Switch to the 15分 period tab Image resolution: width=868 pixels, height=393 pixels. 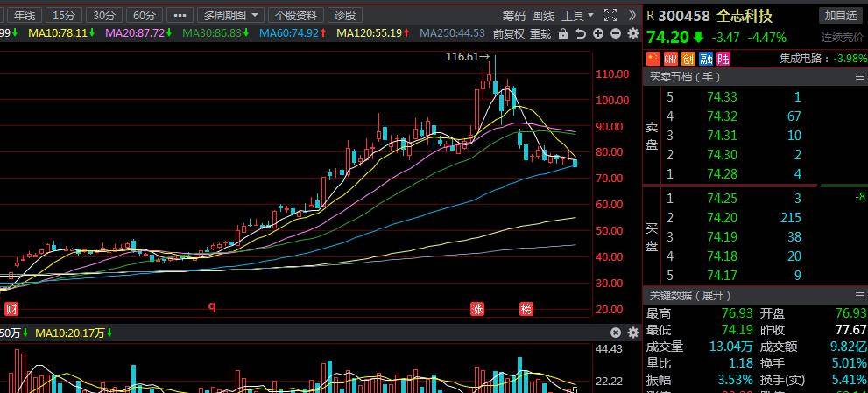pyautogui.click(x=64, y=15)
